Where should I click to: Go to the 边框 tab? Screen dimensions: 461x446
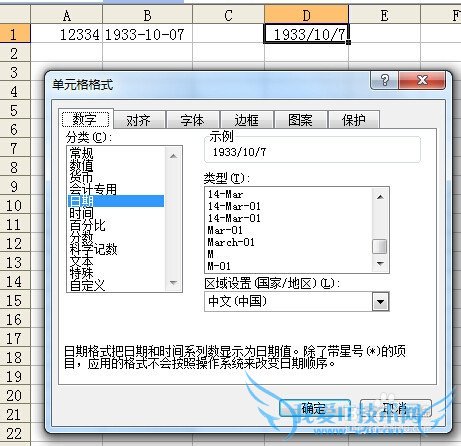click(x=247, y=120)
